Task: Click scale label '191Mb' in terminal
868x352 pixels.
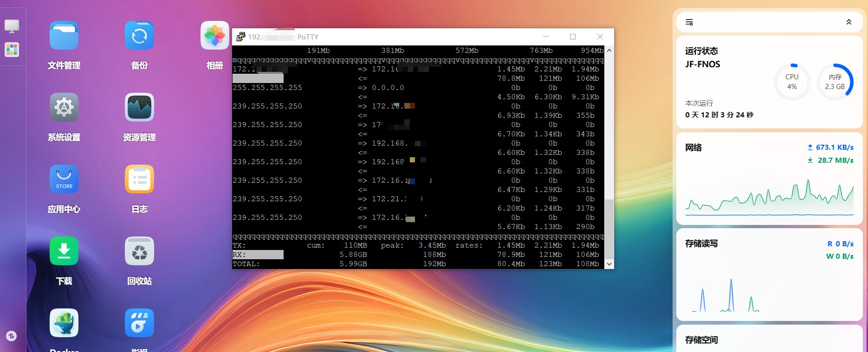Action: coord(318,51)
